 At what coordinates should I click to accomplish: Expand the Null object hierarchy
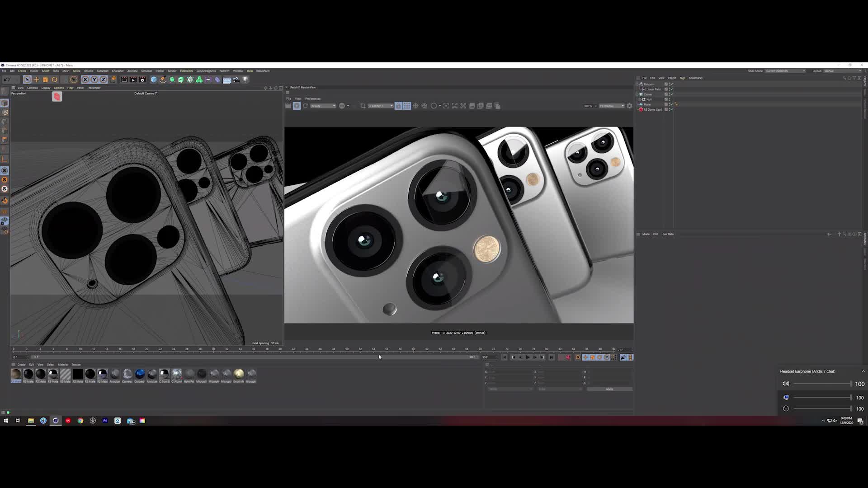(640, 99)
